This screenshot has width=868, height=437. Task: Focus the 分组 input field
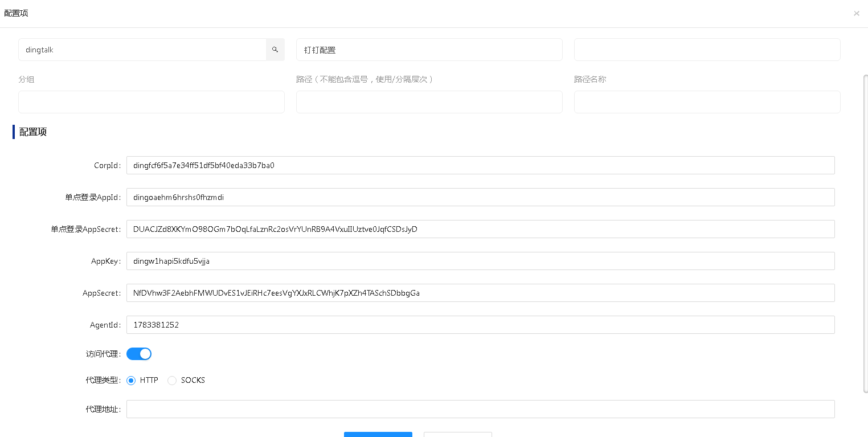152,102
